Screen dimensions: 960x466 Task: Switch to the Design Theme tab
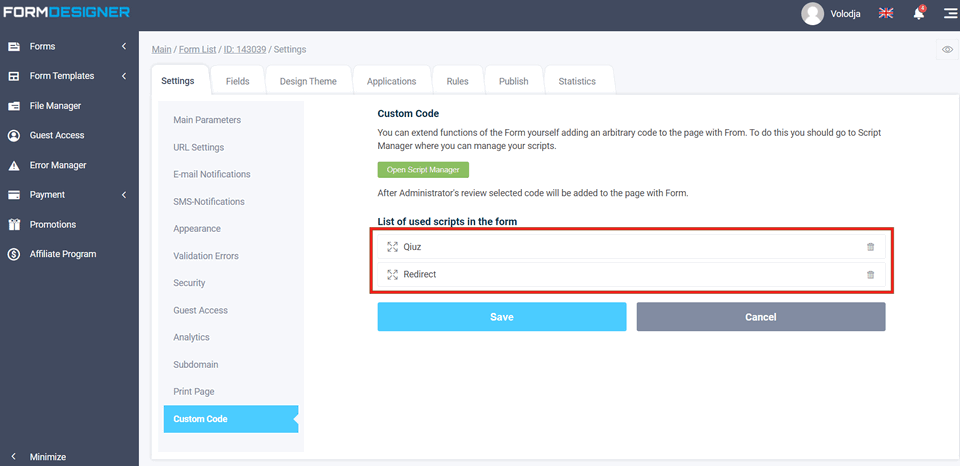308,81
